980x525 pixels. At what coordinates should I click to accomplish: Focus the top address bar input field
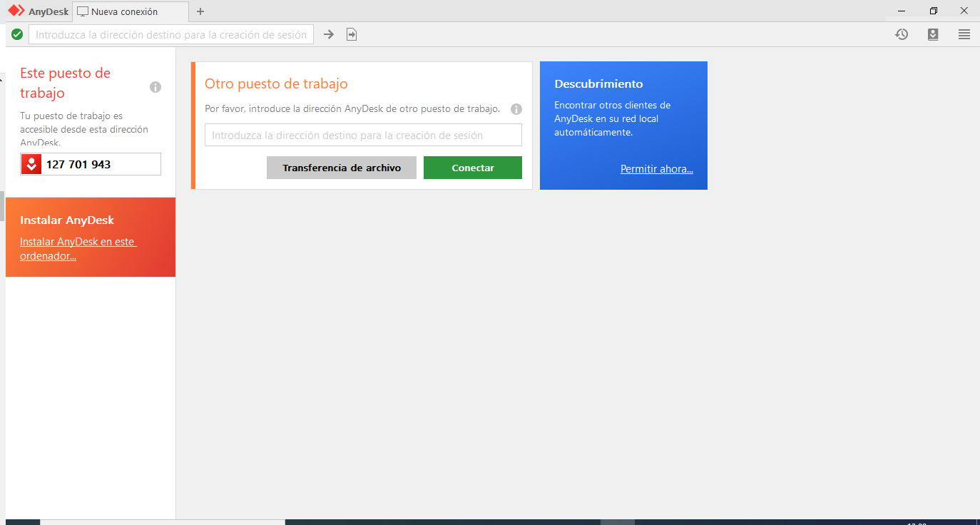point(171,34)
